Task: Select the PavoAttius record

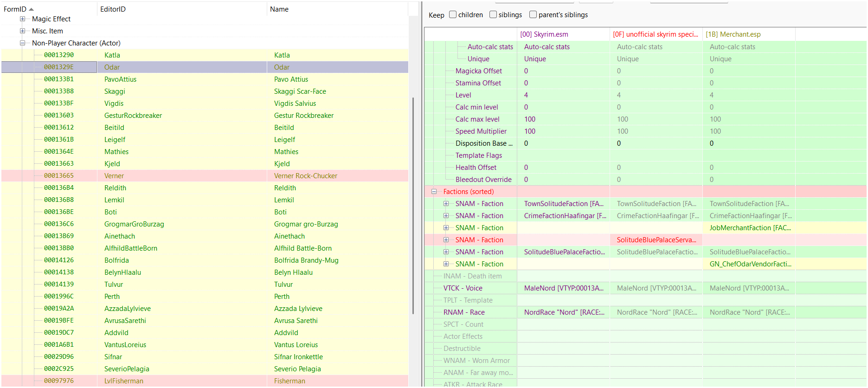Action: [x=205, y=79]
